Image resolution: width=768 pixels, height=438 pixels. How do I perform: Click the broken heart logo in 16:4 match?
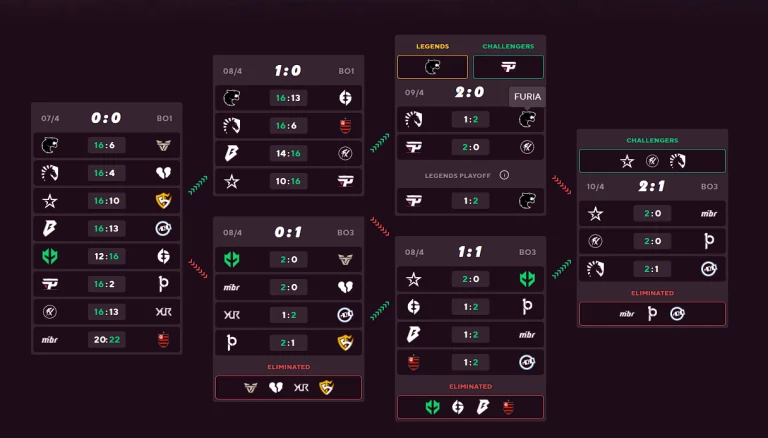[164, 173]
